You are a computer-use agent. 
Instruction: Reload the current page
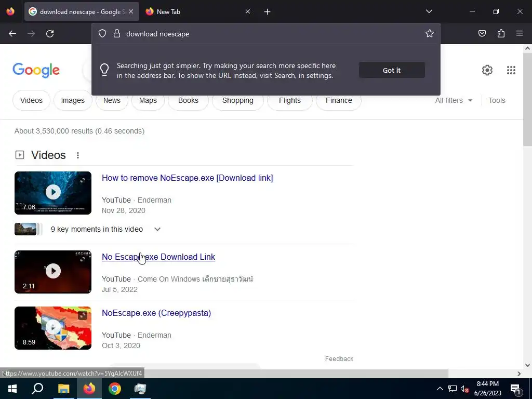[x=50, y=34]
